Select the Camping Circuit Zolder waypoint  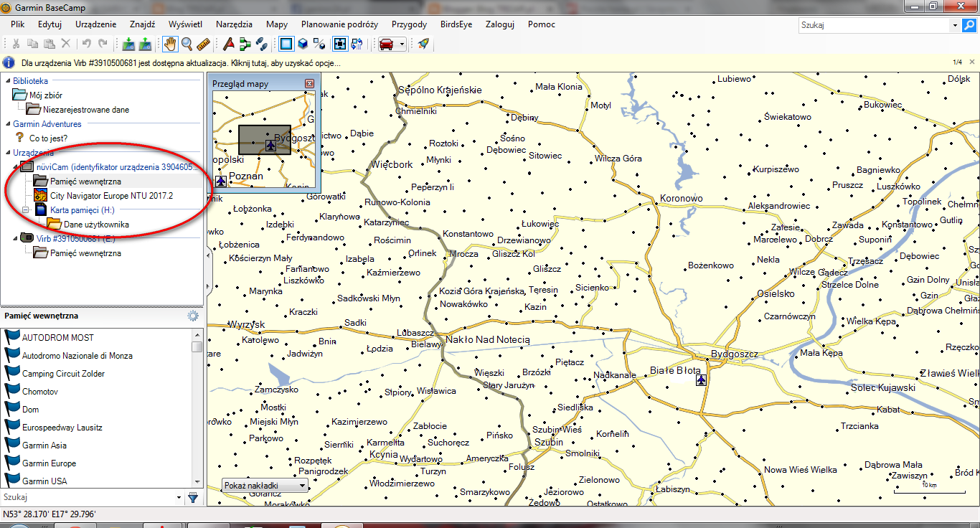click(x=63, y=374)
